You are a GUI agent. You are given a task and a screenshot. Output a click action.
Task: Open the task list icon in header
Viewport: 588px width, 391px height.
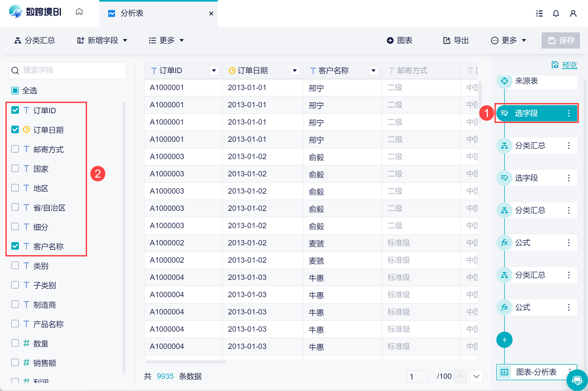539,13
